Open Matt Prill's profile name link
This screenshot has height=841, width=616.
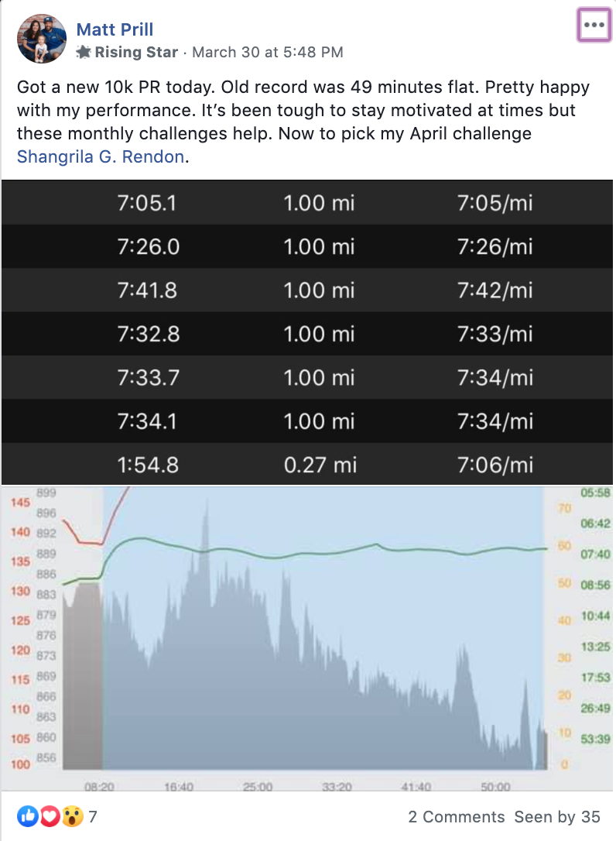pyautogui.click(x=115, y=29)
